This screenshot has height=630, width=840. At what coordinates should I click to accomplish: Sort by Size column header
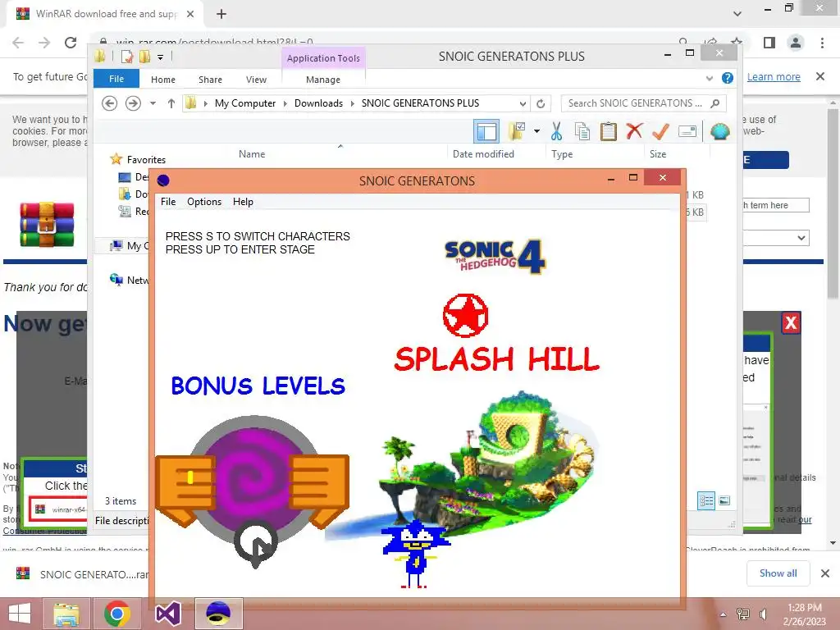click(x=658, y=154)
